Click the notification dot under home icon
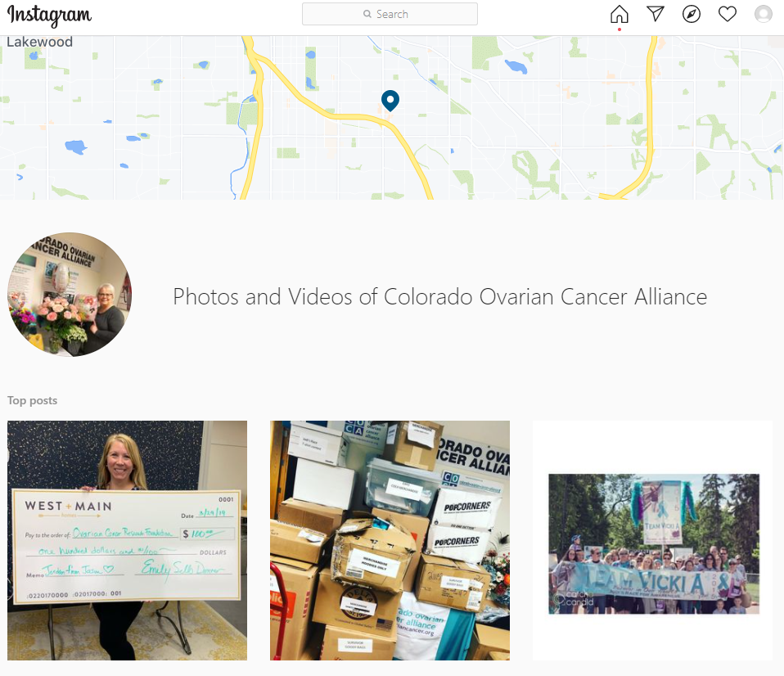784x676 pixels. click(619, 29)
